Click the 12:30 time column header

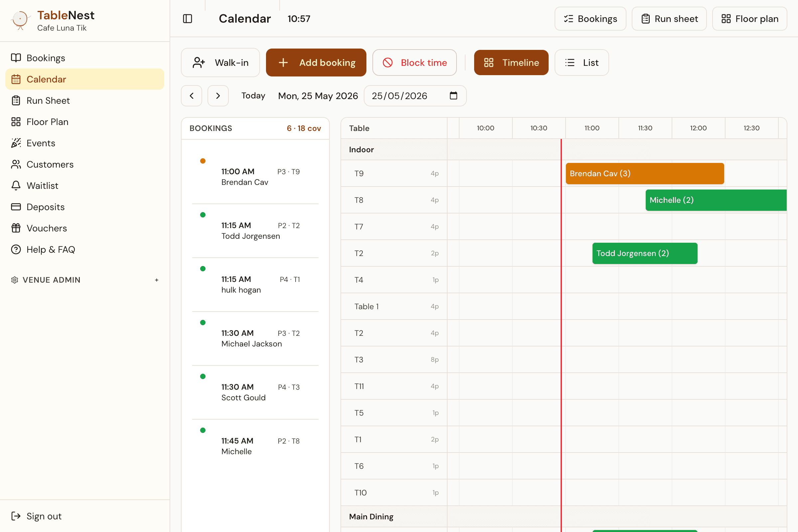coord(751,128)
